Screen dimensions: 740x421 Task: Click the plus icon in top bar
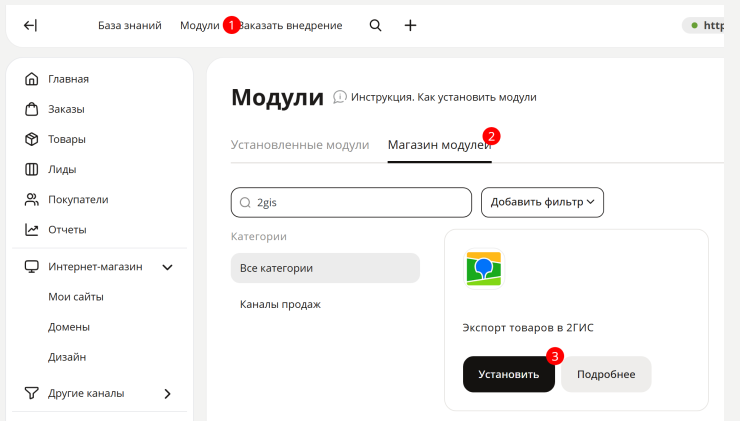click(410, 25)
